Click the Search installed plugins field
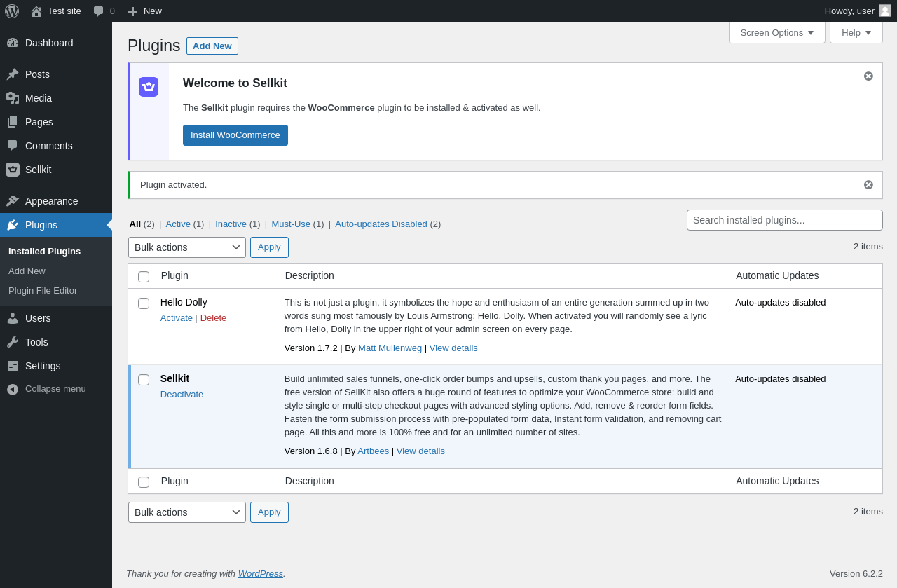The height and width of the screenshot is (588, 897). (x=784, y=220)
